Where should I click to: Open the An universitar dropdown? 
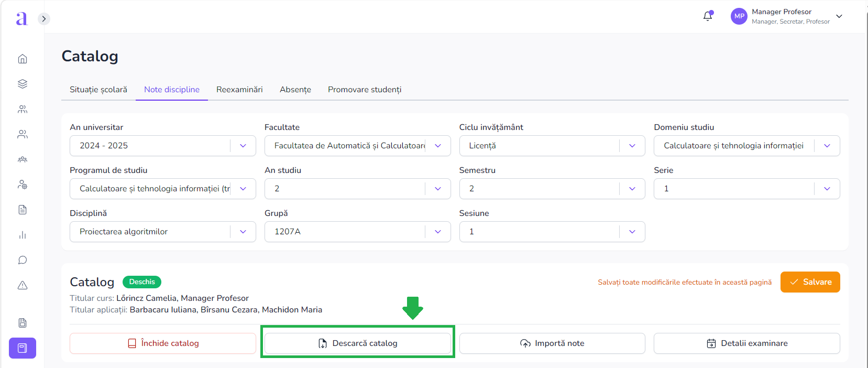pyautogui.click(x=162, y=146)
